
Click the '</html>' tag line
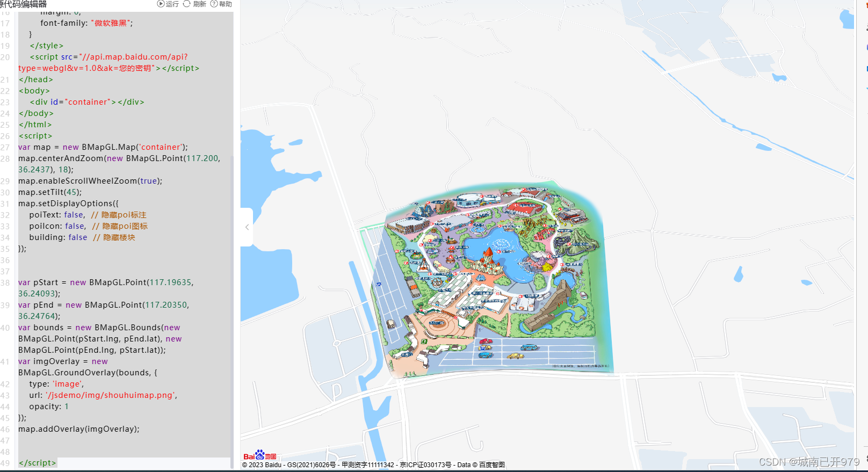point(35,125)
